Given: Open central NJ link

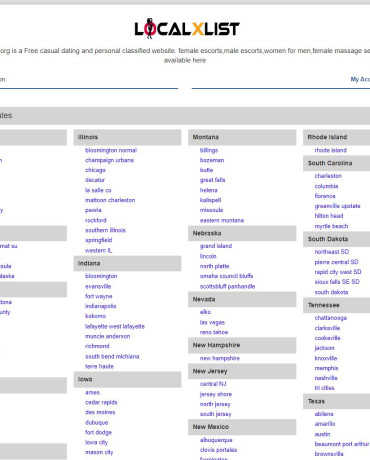Looking at the screenshot, I should pos(213,384).
